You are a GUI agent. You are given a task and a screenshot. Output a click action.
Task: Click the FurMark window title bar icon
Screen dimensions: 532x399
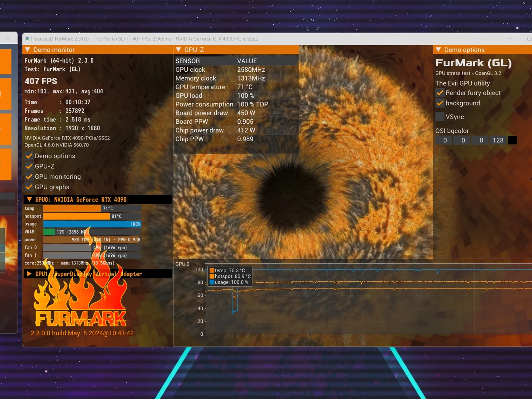[x=29, y=39]
